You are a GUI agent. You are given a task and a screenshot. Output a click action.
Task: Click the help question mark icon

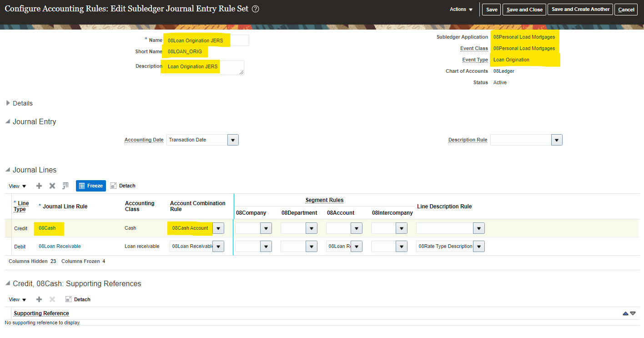255,9
